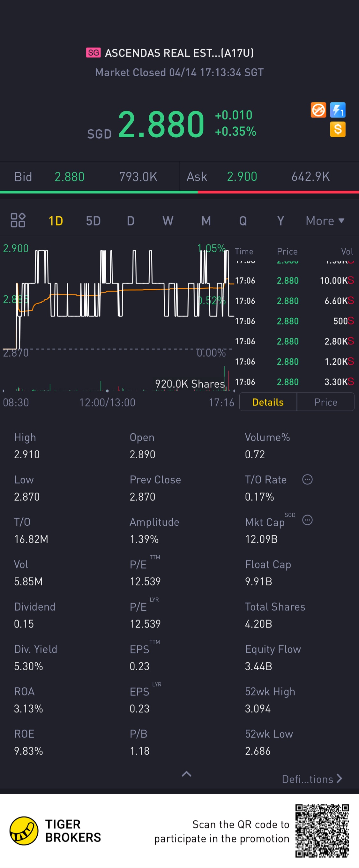Select the 5D chart timeframe

point(93,221)
